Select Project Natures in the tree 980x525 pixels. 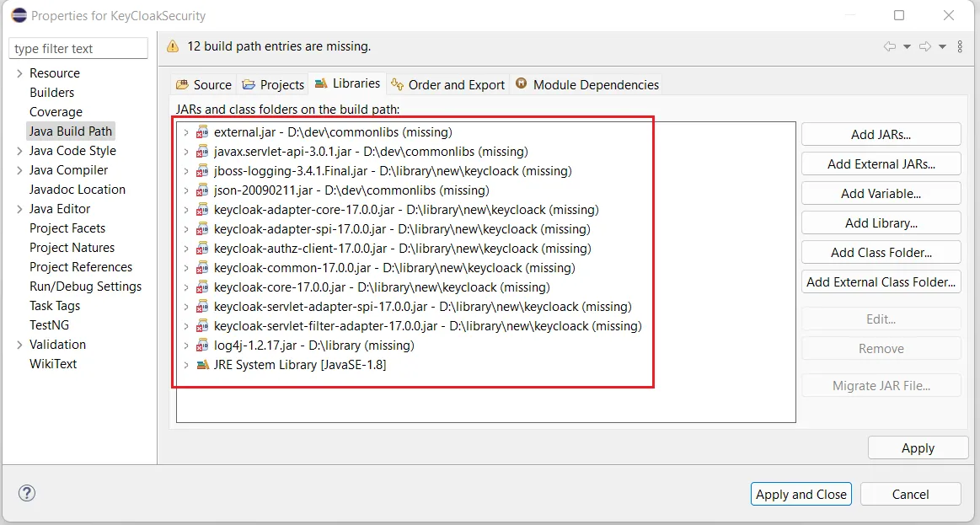pos(72,248)
